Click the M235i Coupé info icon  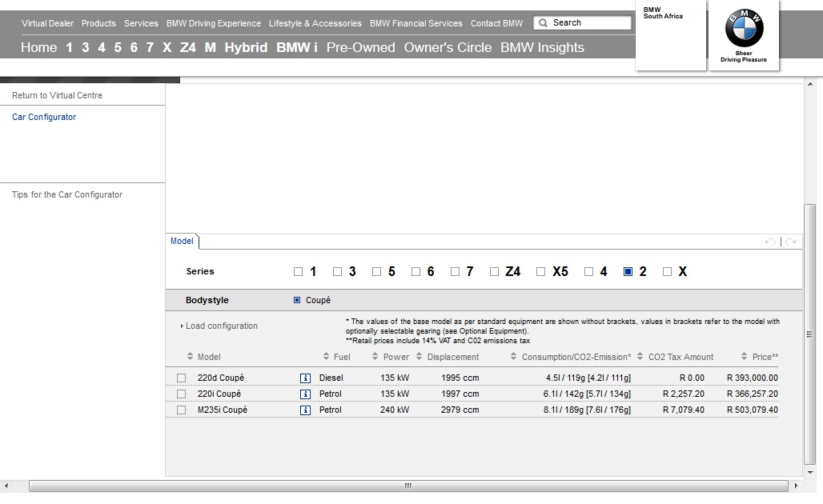point(305,410)
